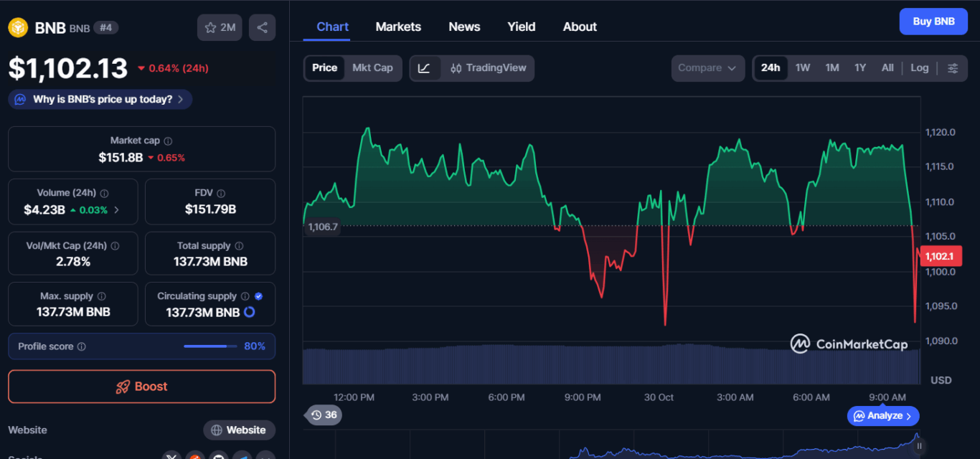Screen dimensions: 980x459
Task: Click the share icon next to BNB
Action: coord(262,27)
